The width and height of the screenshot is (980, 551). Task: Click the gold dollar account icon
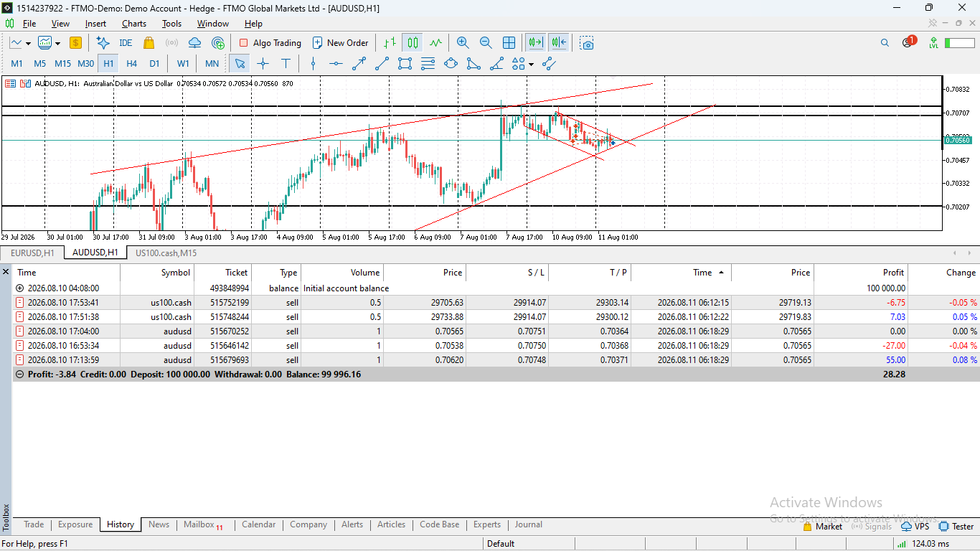(x=75, y=43)
